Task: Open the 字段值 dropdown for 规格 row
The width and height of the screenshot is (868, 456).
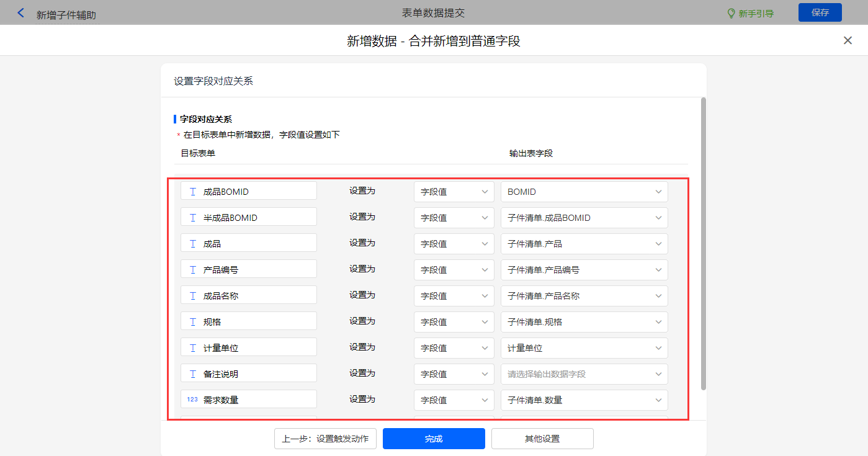Action: click(x=454, y=322)
